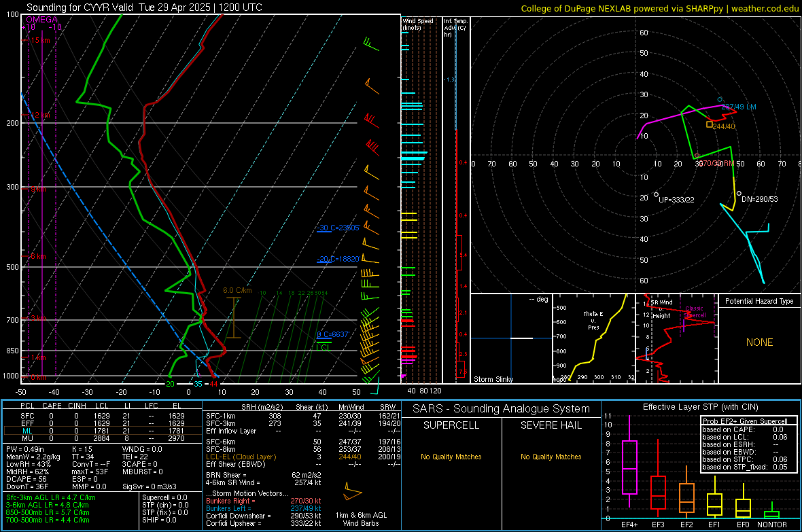
Task: Click the -20 C=18820' level label
Action: tap(338, 259)
